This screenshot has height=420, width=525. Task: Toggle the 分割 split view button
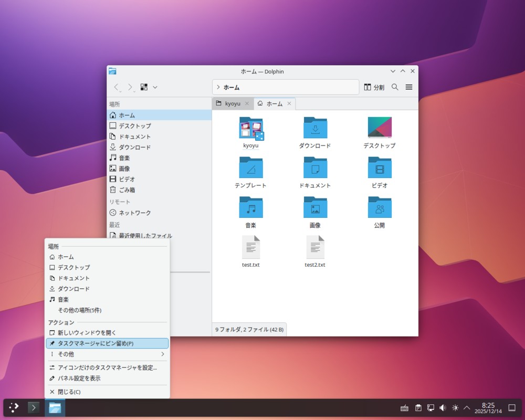pyautogui.click(x=374, y=87)
